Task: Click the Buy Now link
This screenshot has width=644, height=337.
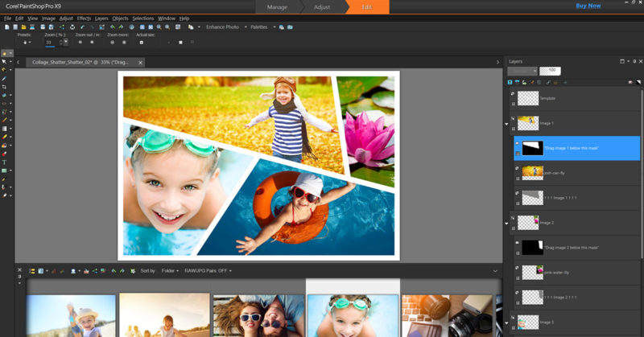Action: [x=588, y=6]
